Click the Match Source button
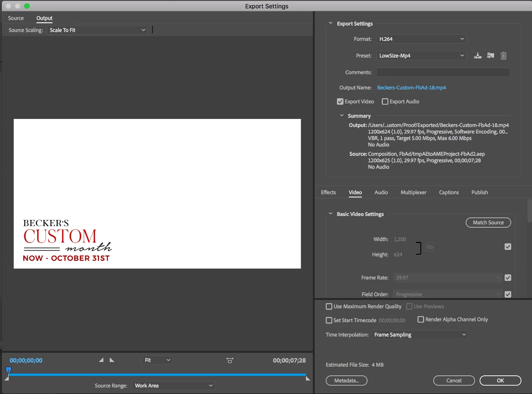Screen dimensions: 532x394 tap(488, 223)
